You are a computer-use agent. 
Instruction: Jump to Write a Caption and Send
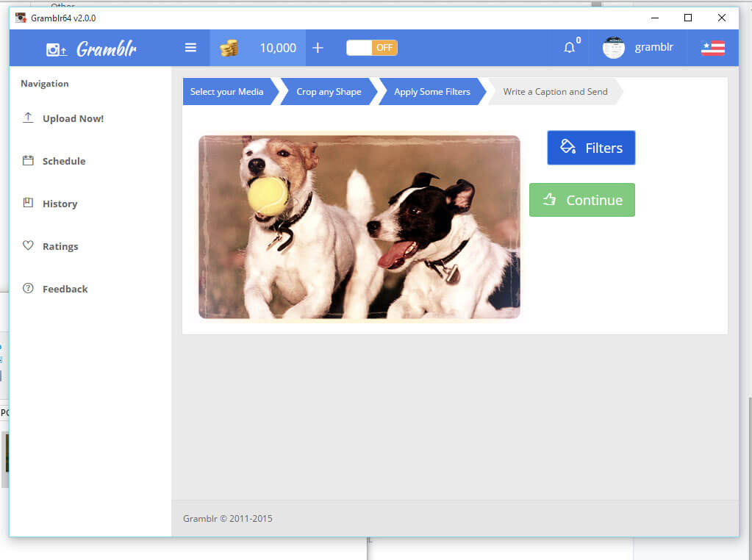[555, 92]
